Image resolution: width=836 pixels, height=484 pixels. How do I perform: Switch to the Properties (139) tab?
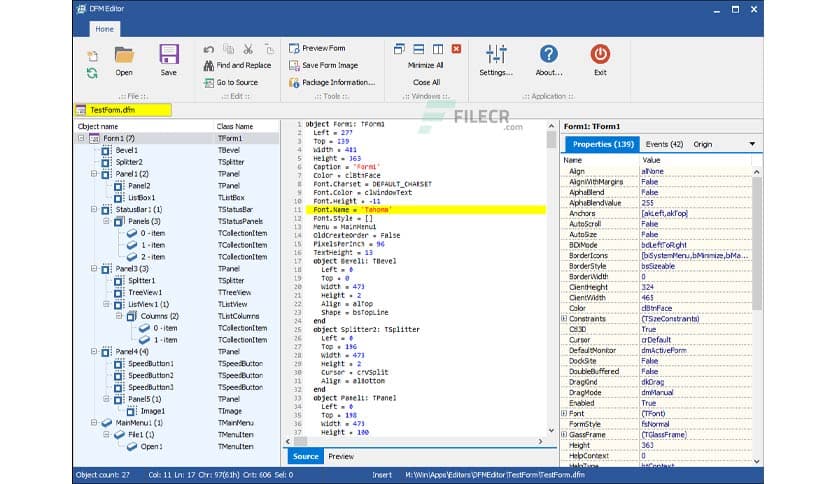pos(603,144)
